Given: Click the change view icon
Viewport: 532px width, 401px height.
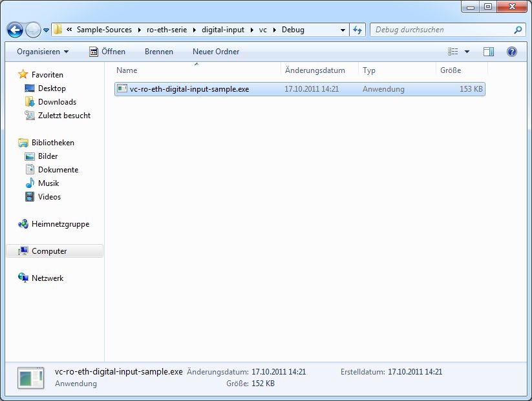Looking at the screenshot, I should click(453, 52).
